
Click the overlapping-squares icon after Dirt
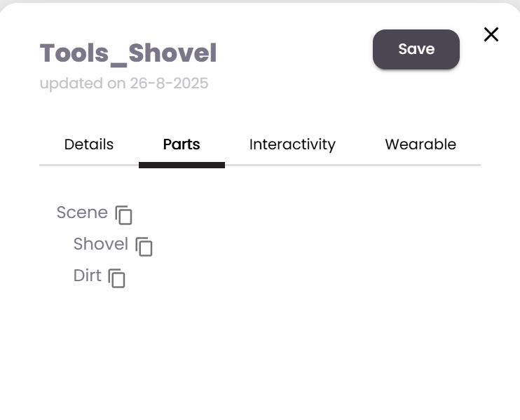coord(117,278)
